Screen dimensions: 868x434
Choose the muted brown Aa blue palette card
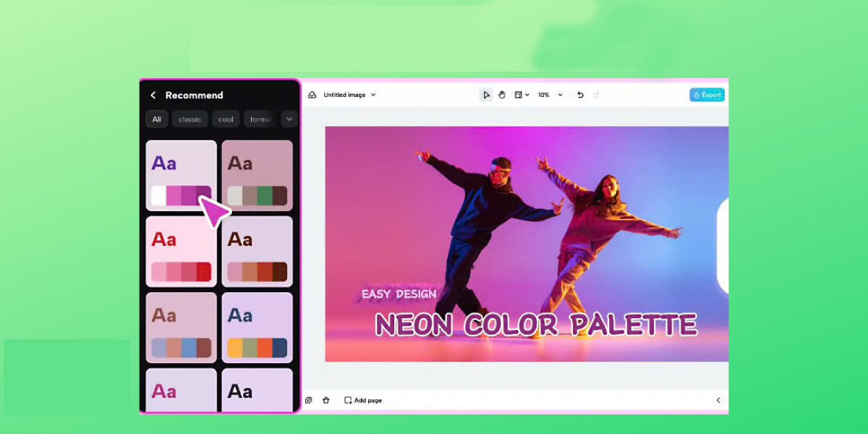point(181,328)
